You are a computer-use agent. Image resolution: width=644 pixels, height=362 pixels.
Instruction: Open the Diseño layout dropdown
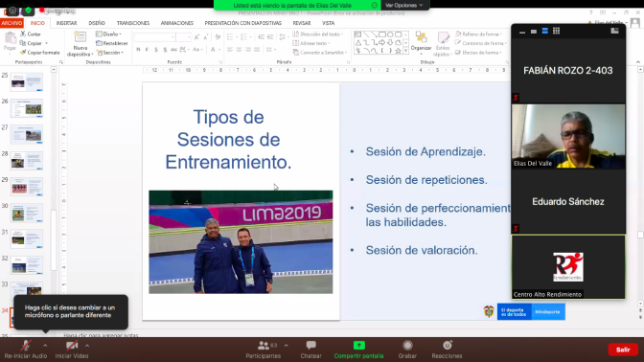pos(109,34)
